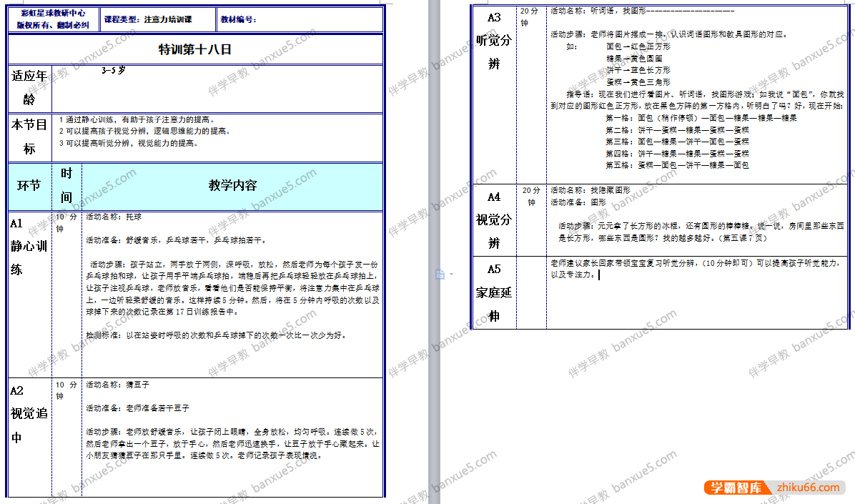Image resolution: width=855 pixels, height=504 pixels.
Task: Click the A5 家庭延伸 section label
Action: [x=494, y=293]
